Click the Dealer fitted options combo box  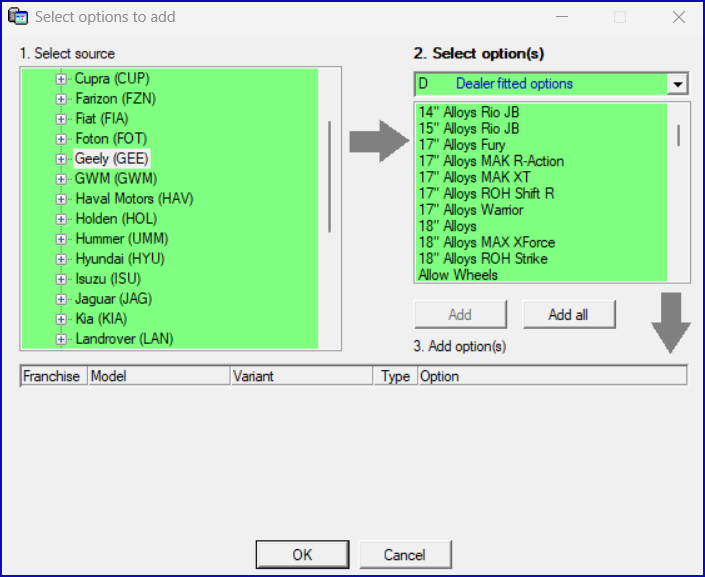pos(551,84)
